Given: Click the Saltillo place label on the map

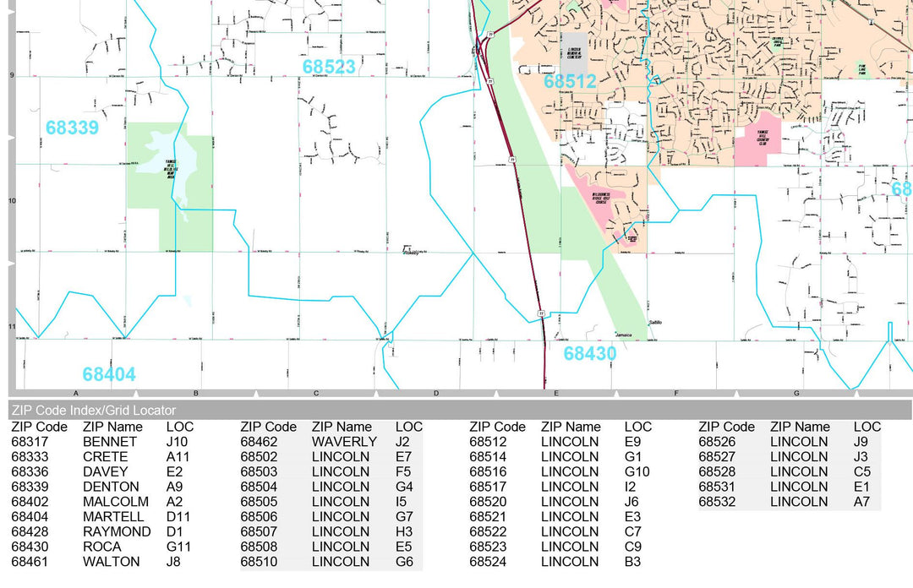Looking at the screenshot, I should pos(656,323).
